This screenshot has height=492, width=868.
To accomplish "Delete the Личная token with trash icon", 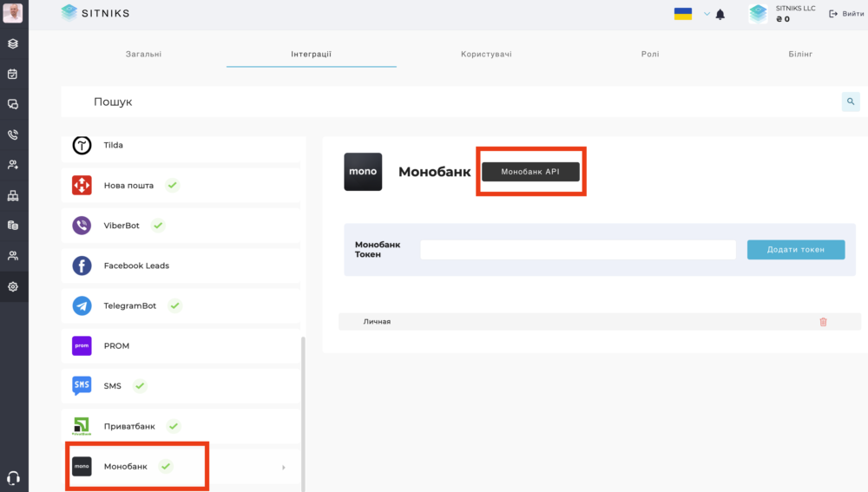I will click(823, 322).
